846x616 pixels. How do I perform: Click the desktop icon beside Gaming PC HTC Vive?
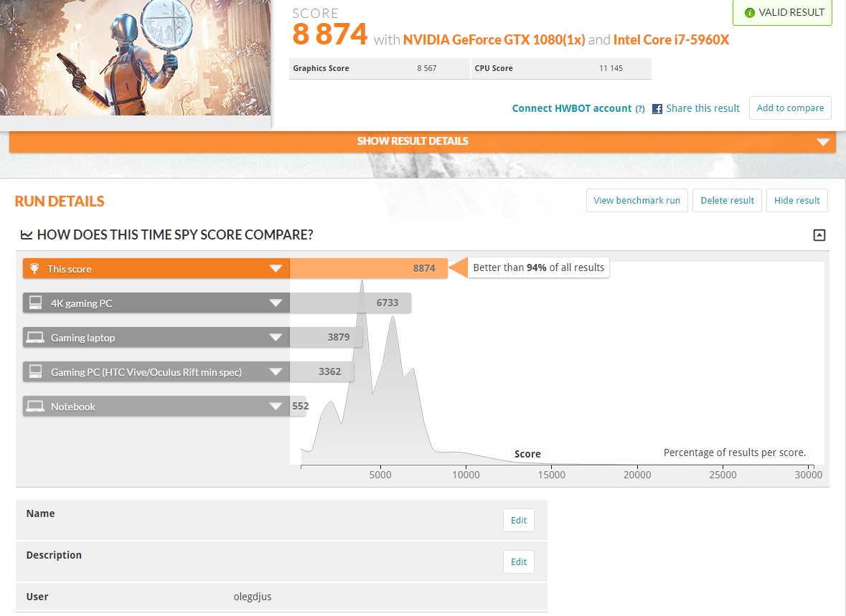click(36, 371)
